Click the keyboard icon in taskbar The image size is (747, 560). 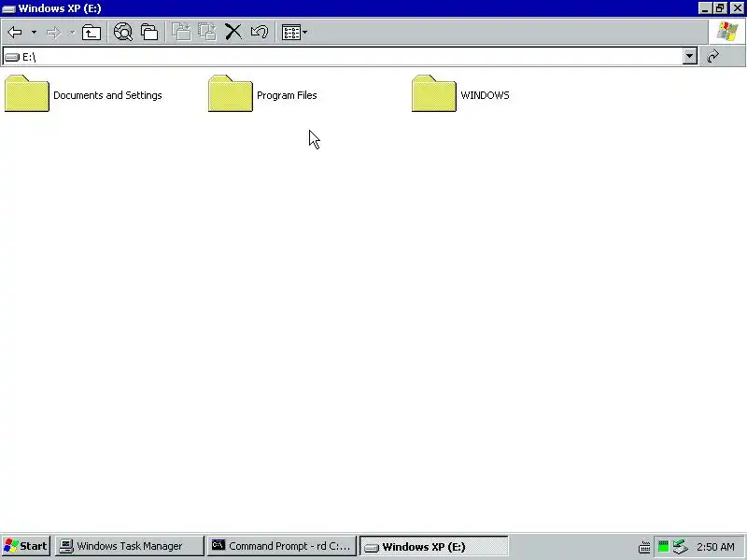point(644,547)
